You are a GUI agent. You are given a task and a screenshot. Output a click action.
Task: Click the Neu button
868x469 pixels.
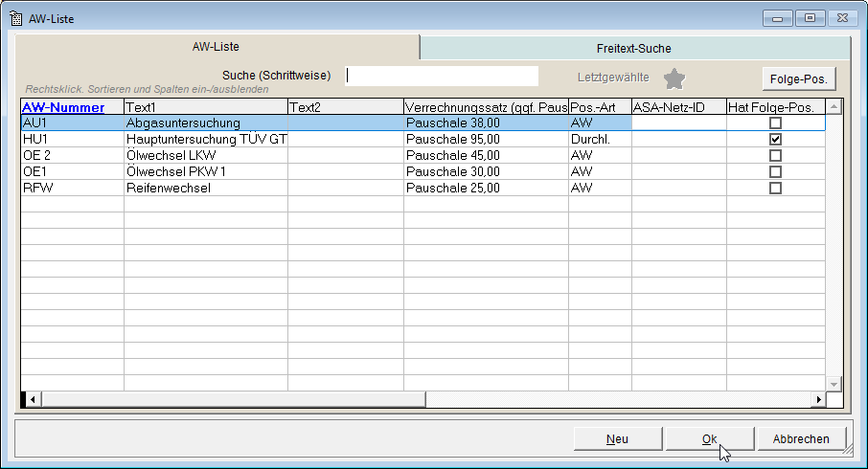617,439
